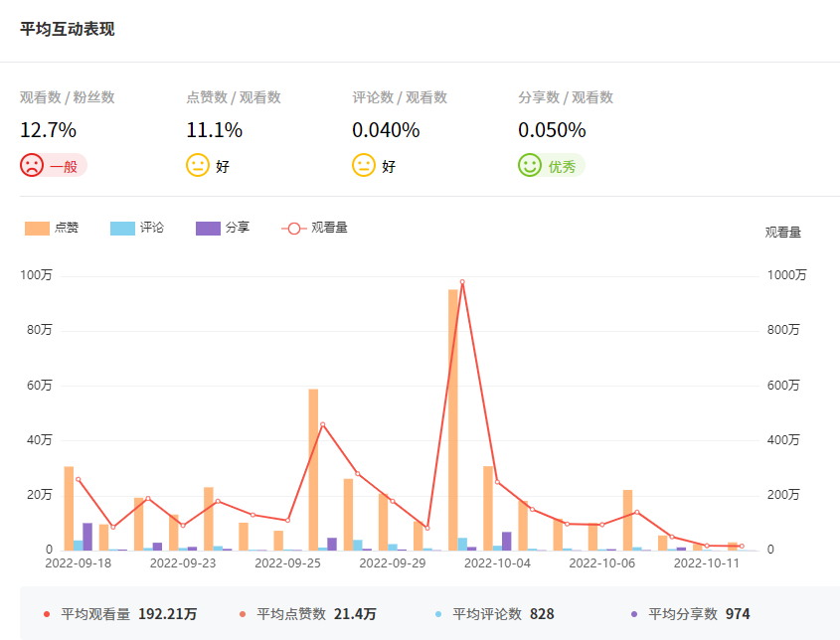840x640 pixels.
Task: Click smiley icon under 点赞数 / 观看数
Action: point(198,166)
